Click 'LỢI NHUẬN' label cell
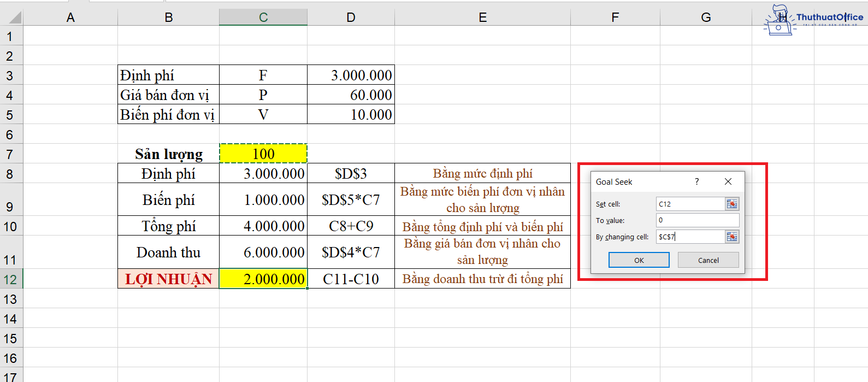 pyautogui.click(x=169, y=279)
